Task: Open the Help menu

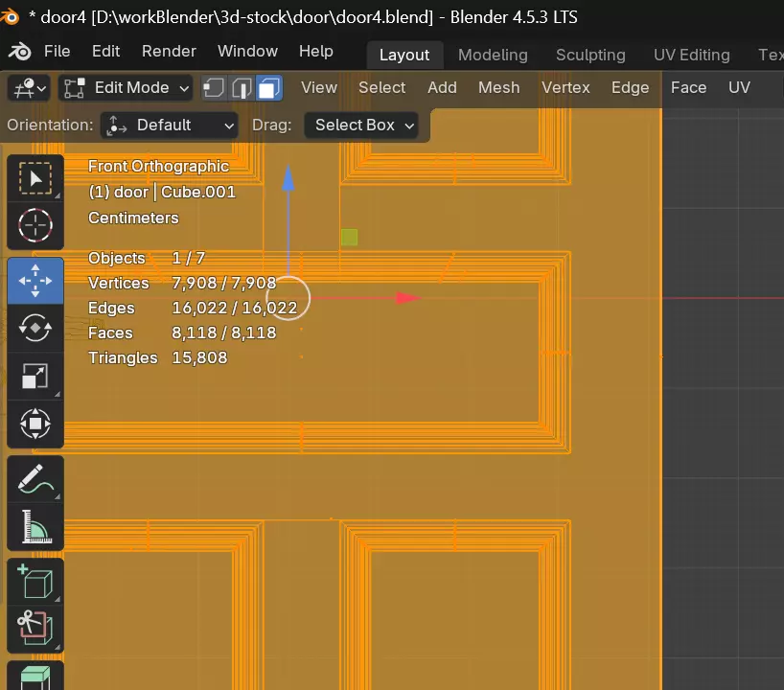Action: pyautogui.click(x=316, y=52)
